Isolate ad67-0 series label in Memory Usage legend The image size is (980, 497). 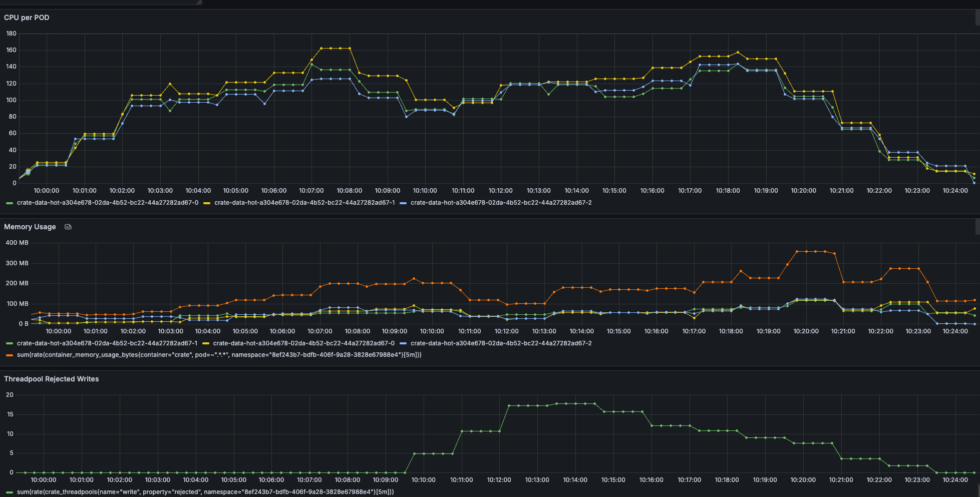coord(303,343)
